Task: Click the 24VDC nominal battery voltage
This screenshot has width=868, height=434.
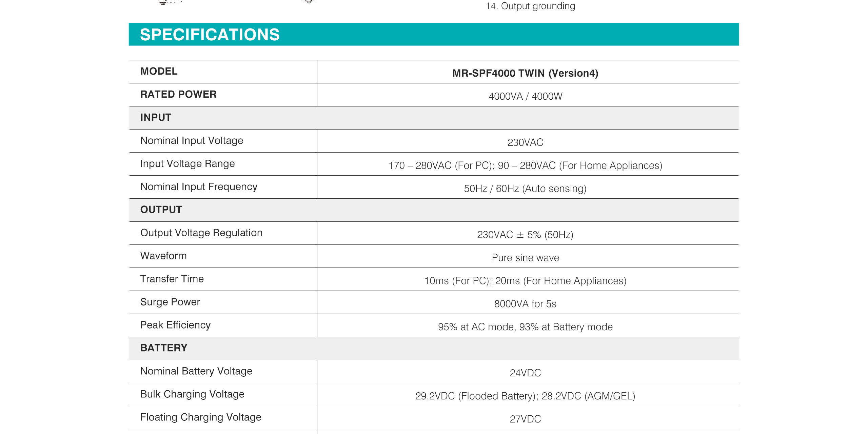Action: (525, 373)
